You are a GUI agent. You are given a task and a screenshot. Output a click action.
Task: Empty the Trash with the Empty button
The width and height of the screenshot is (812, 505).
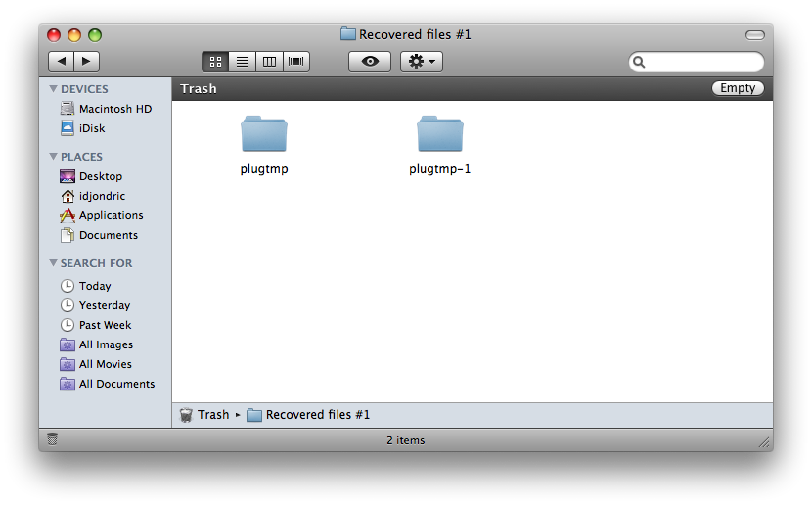(x=738, y=88)
